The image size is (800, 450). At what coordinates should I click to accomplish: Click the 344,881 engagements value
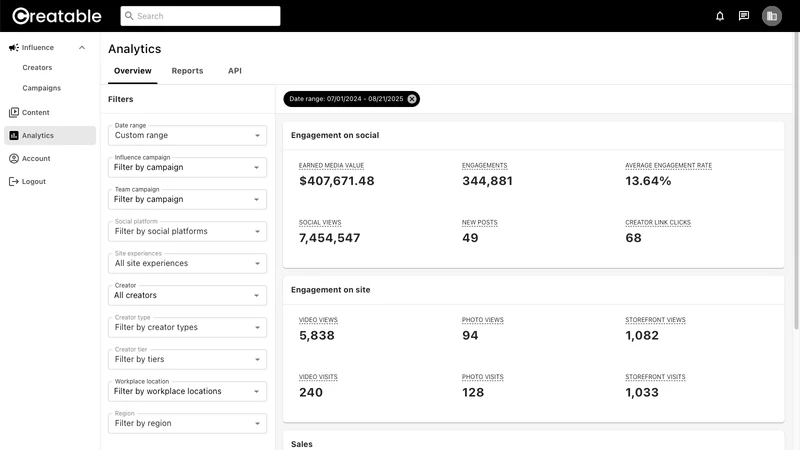point(487,181)
